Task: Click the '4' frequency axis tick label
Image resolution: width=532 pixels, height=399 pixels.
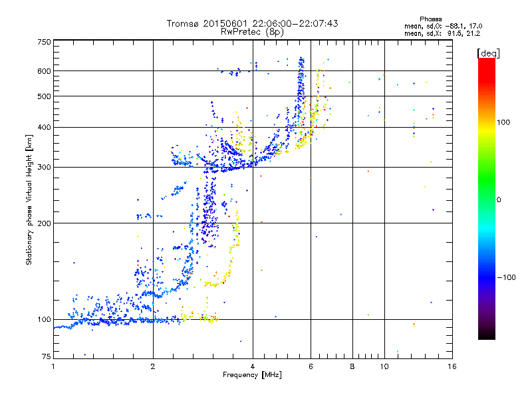Action: (x=253, y=366)
